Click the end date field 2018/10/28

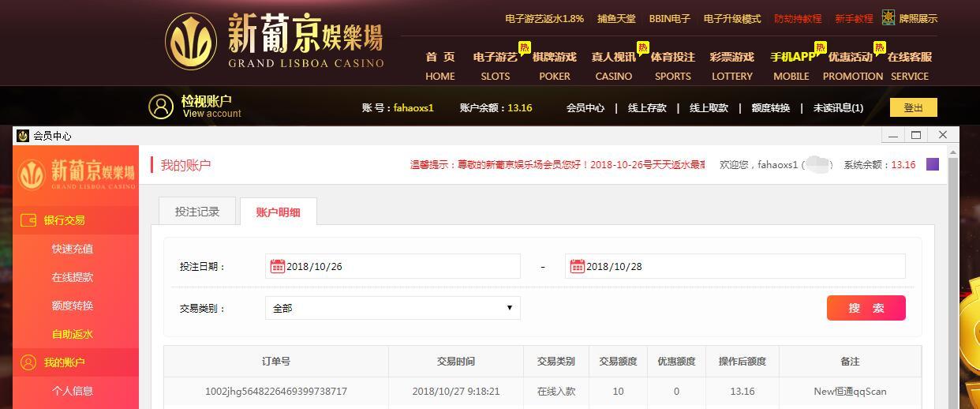[735, 266]
